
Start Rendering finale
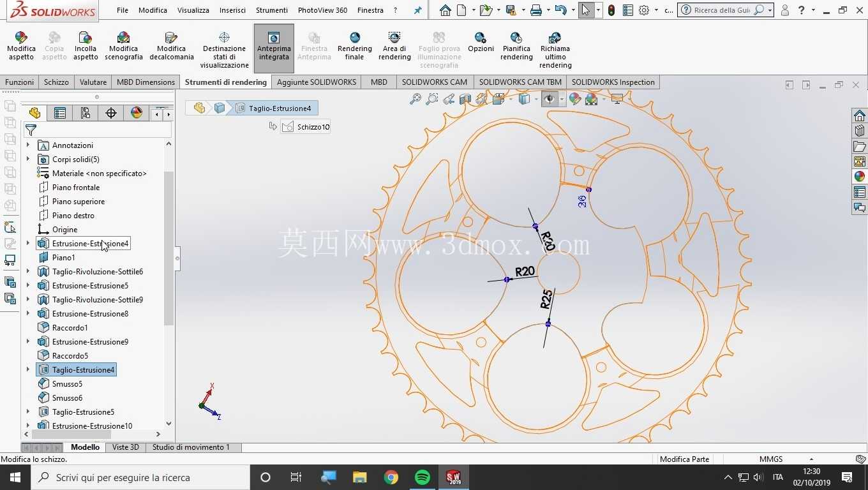pyautogui.click(x=354, y=46)
